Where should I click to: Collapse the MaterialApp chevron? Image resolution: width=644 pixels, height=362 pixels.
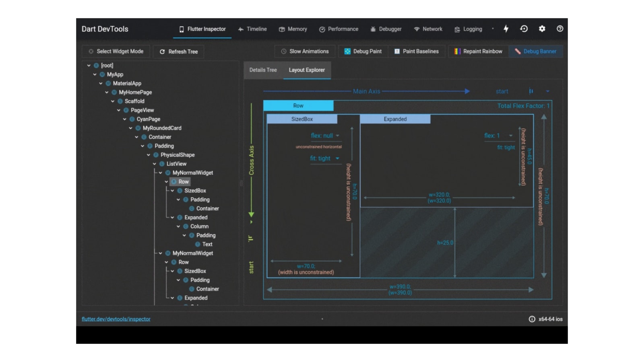coord(101,83)
